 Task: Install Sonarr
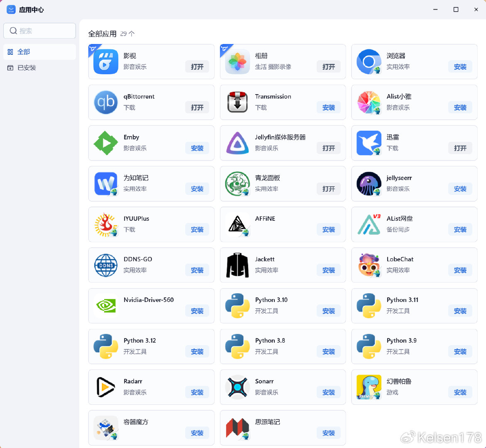tap(329, 392)
